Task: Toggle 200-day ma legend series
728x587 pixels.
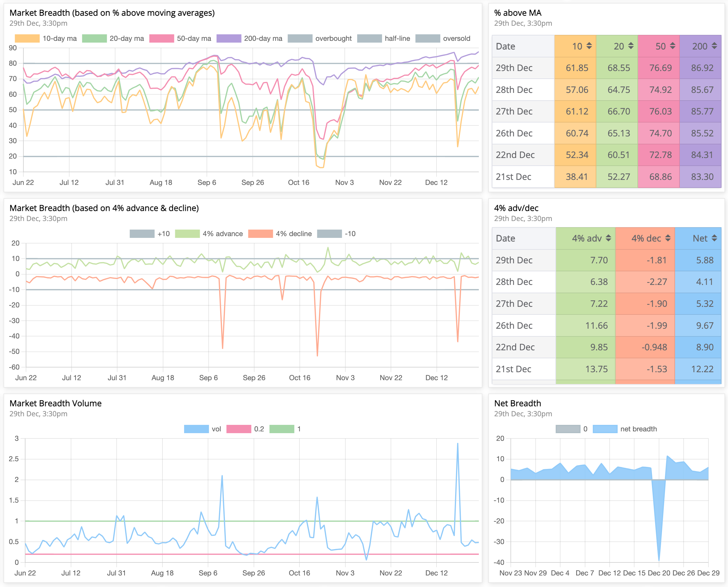Action: coord(249,38)
